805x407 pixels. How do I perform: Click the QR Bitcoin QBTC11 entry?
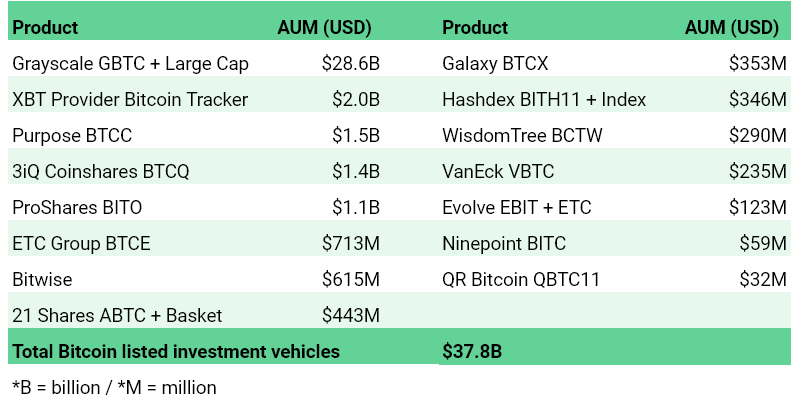pyautogui.click(x=521, y=280)
